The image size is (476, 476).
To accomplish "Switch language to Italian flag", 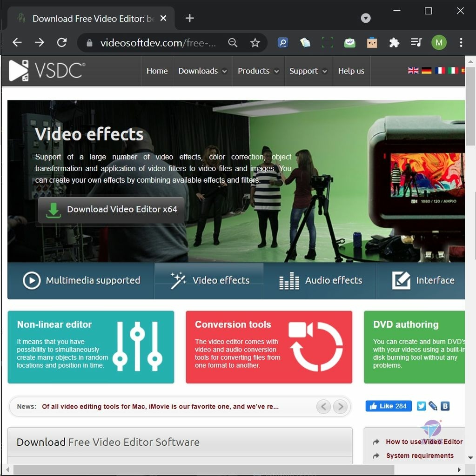I will (x=453, y=71).
